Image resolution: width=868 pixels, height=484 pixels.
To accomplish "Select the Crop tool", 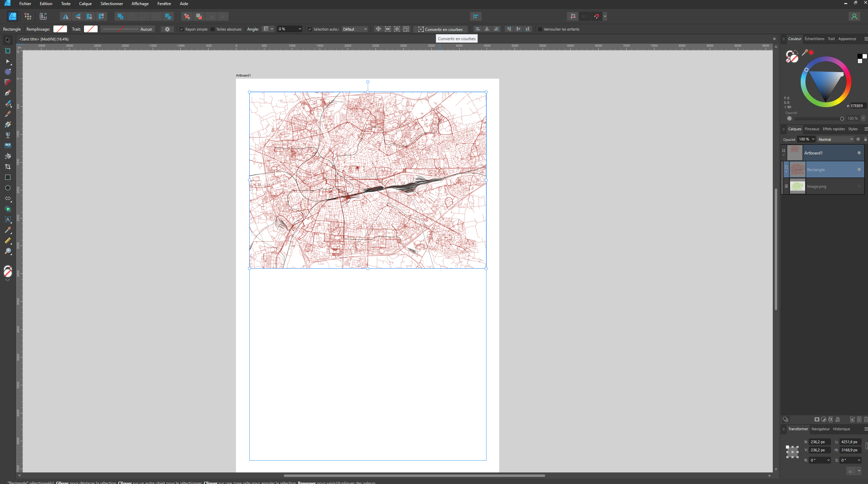I will [x=7, y=167].
